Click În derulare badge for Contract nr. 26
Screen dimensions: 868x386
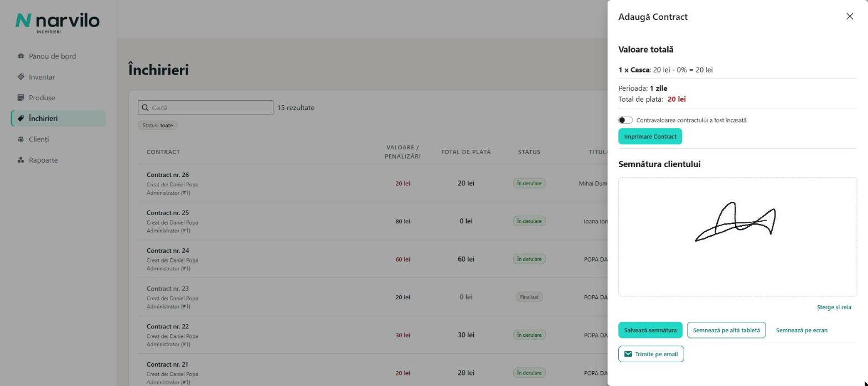(529, 183)
